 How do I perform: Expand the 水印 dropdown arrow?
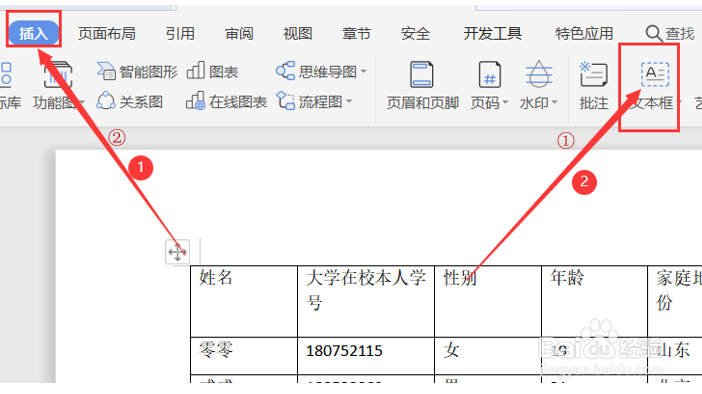tap(554, 103)
